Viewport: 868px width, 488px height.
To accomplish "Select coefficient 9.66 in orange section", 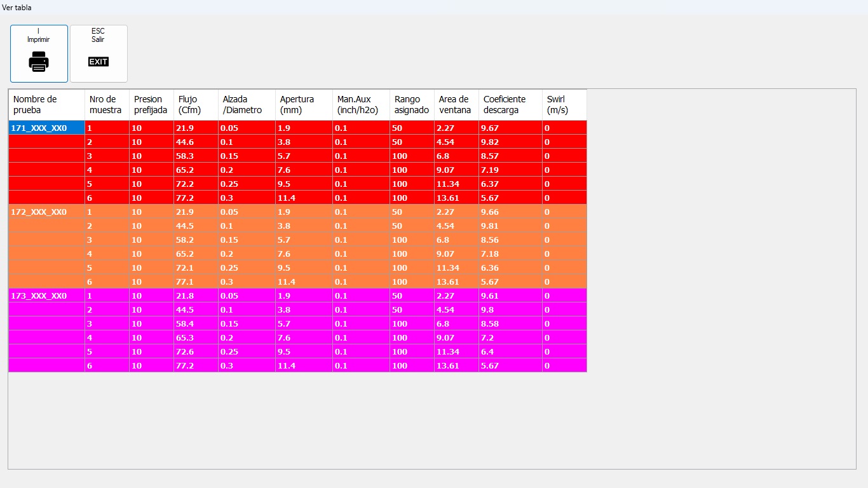I will (x=510, y=212).
